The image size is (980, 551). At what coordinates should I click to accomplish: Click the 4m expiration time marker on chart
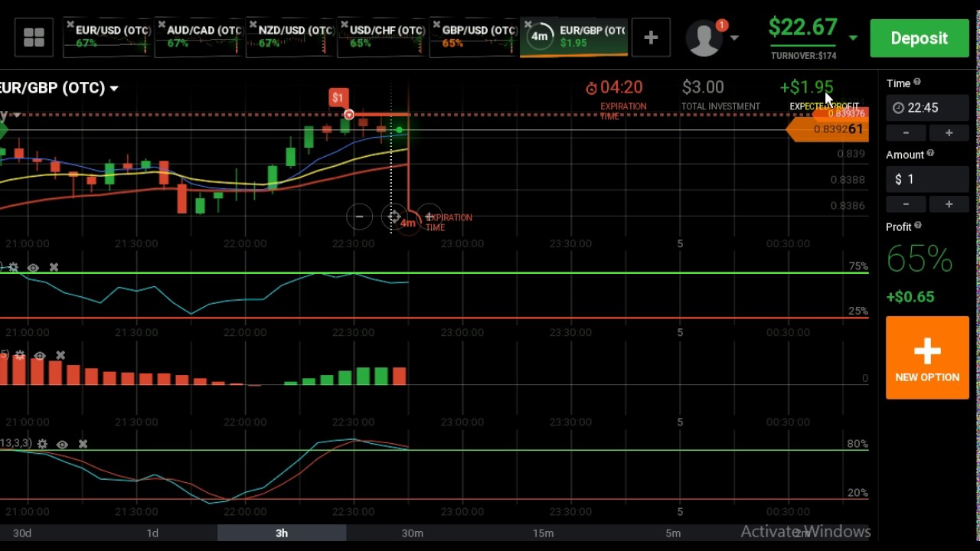(408, 223)
